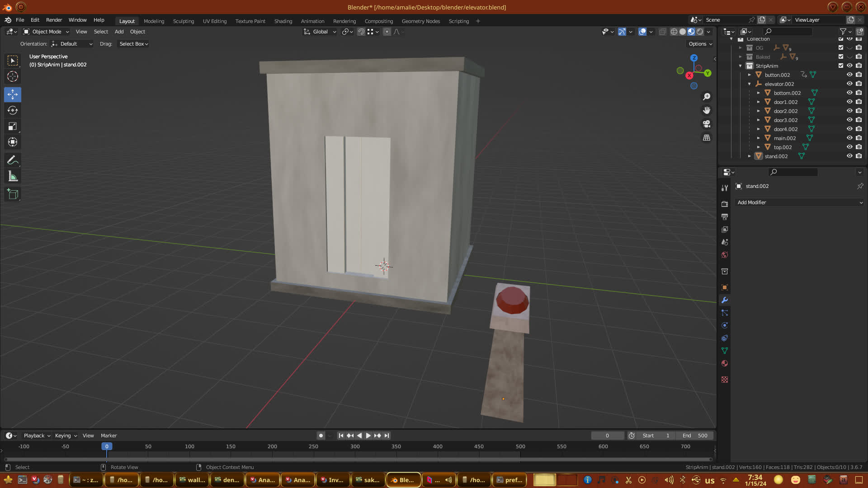Select the Annotate pencil tool
The height and width of the screenshot is (488, 868).
[x=13, y=160]
